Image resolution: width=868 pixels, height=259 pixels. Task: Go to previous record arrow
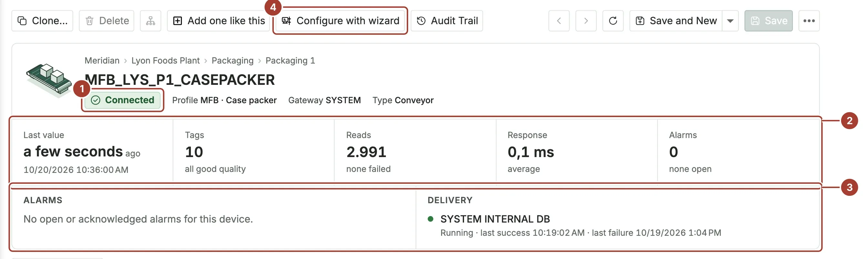point(559,21)
